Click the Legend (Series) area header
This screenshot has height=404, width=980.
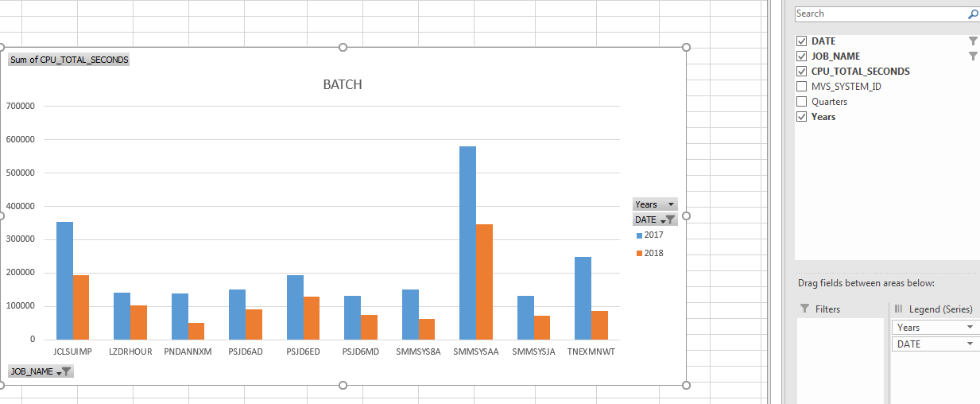coord(932,309)
